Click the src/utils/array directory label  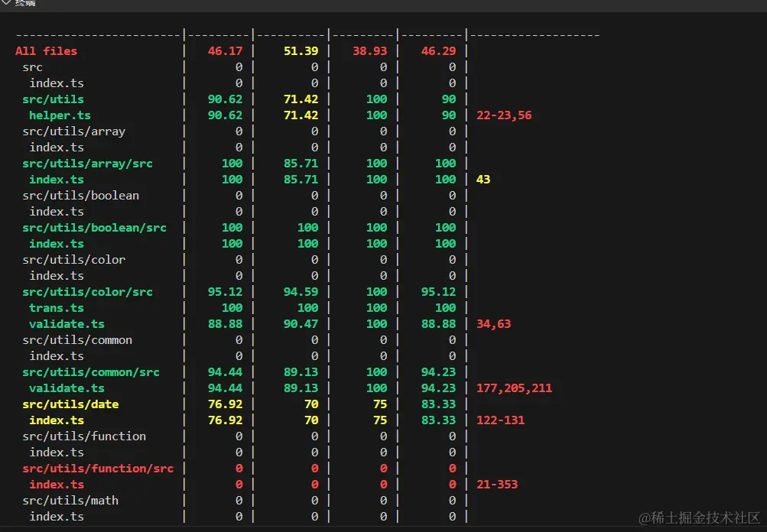pos(74,131)
